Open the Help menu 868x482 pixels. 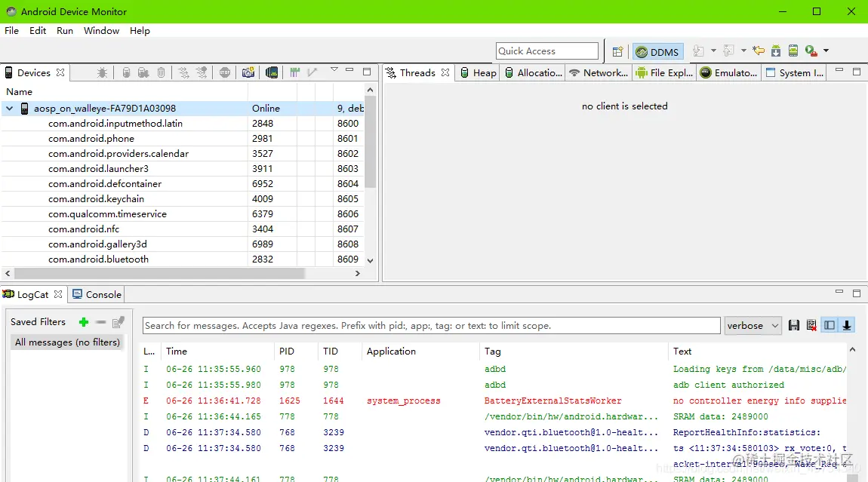click(x=140, y=30)
